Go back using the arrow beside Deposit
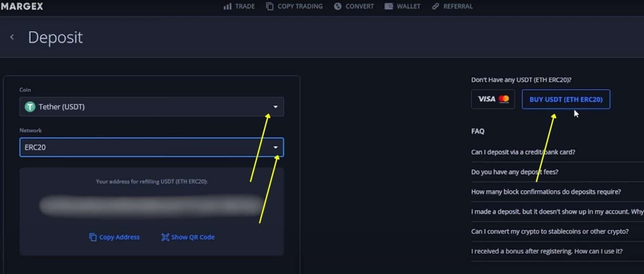This screenshot has width=644, height=274. 12,37
